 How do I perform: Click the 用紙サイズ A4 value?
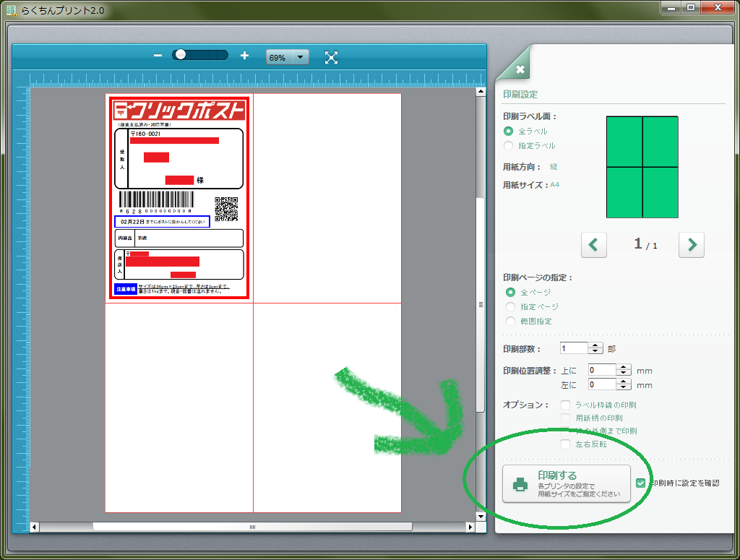554,185
